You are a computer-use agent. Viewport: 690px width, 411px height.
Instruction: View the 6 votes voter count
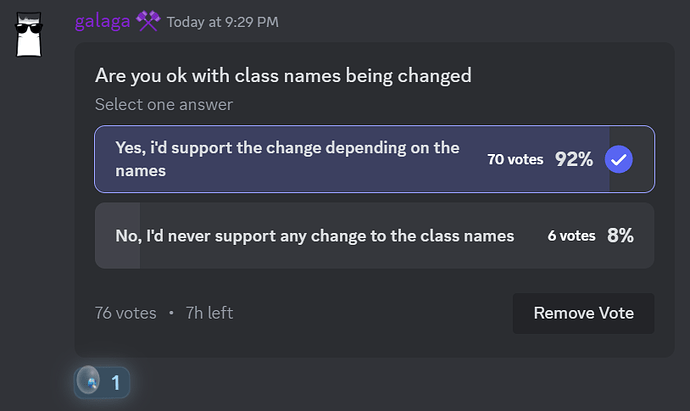click(571, 236)
